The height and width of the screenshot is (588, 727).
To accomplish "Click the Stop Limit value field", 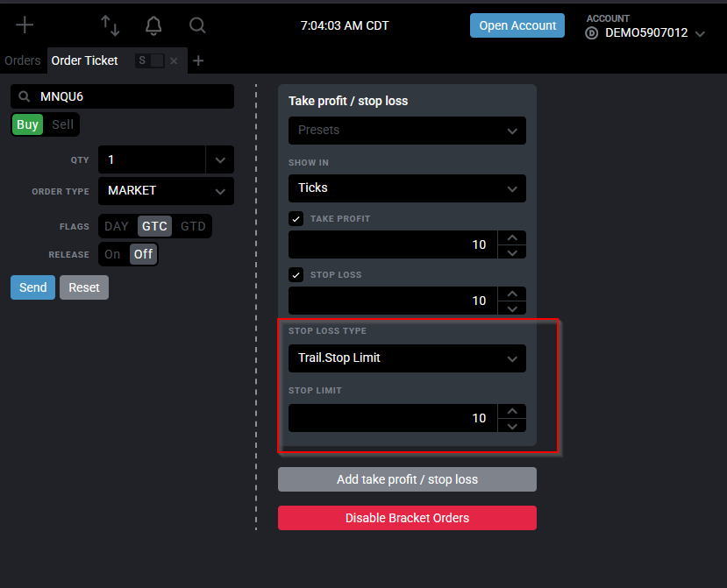I will [393, 418].
